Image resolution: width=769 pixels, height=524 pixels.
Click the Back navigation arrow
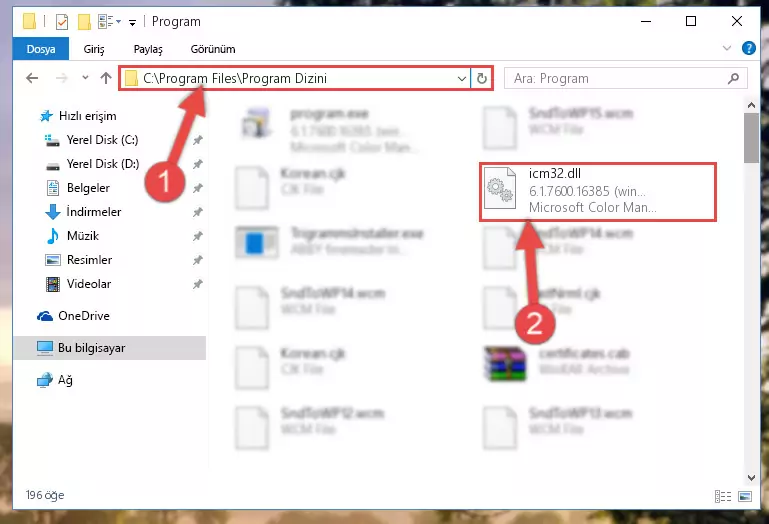[32, 78]
